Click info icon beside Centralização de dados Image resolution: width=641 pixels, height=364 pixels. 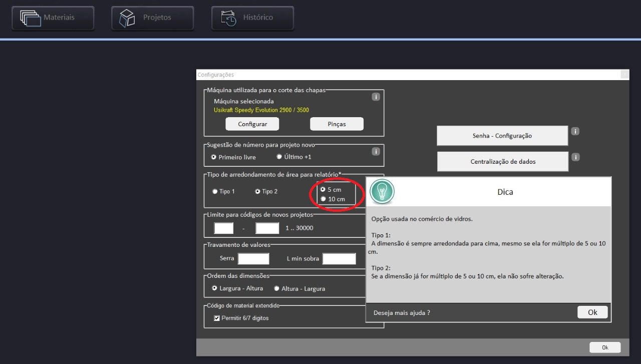click(575, 157)
